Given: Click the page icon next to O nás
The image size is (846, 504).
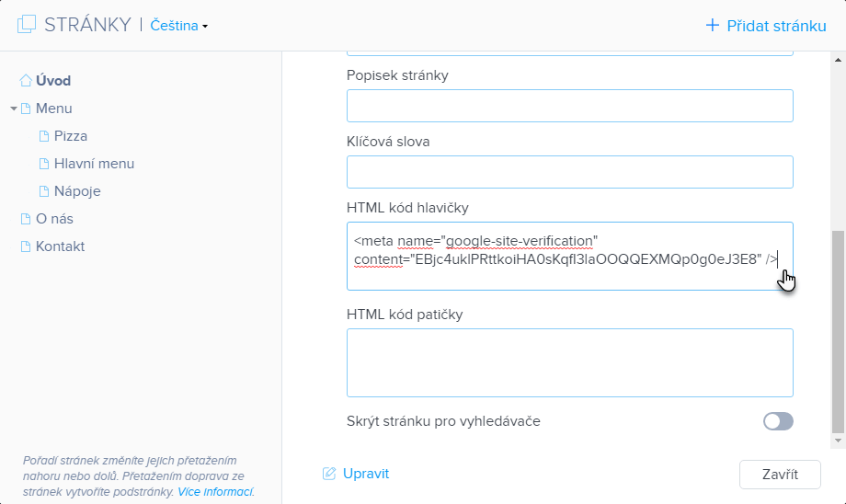Looking at the screenshot, I should (x=26, y=219).
